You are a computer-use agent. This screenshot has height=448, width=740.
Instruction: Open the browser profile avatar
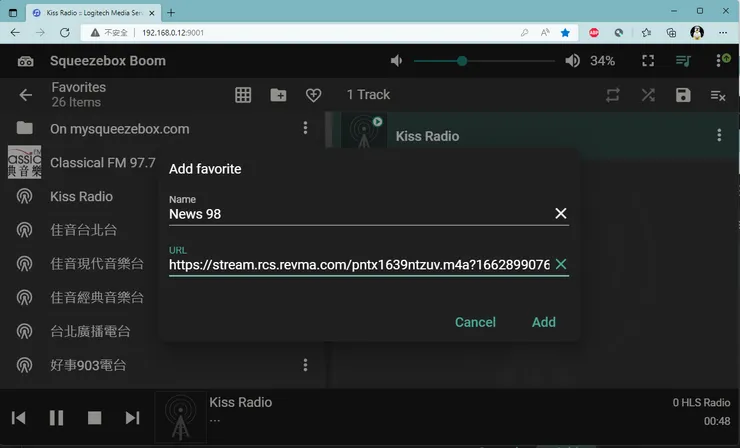coord(697,33)
